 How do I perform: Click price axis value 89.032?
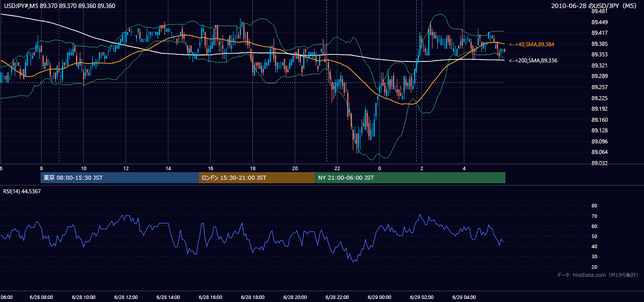(x=599, y=163)
